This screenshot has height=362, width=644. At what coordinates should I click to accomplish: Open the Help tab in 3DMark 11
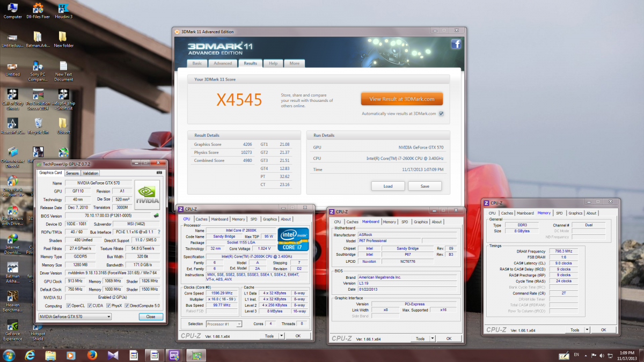pyautogui.click(x=273, y=63)
